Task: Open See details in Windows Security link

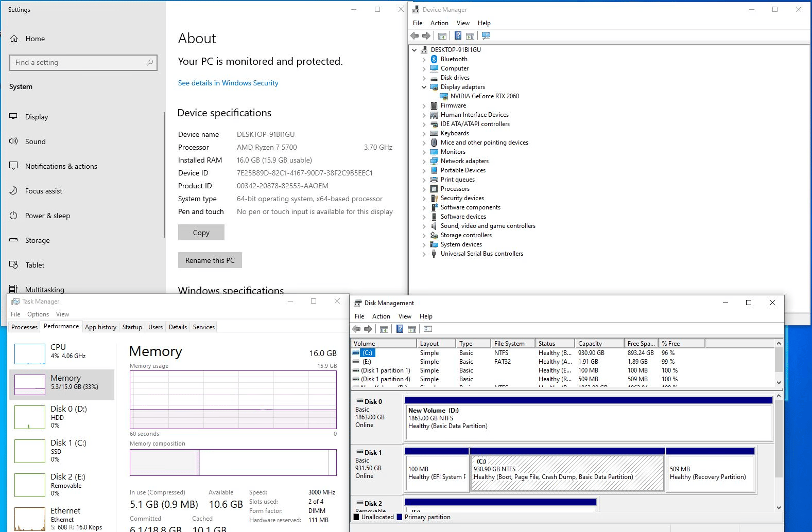Action: click(228, 83)
